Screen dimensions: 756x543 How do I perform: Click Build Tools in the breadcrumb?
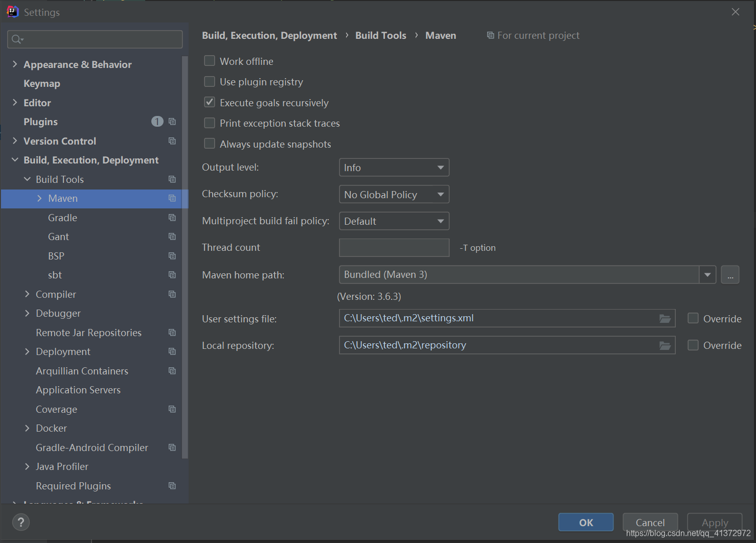[381, 35]
